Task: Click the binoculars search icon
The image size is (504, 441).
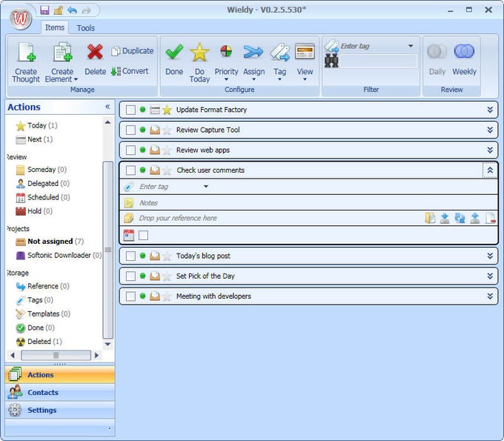Action: click(x=331, y=61)
